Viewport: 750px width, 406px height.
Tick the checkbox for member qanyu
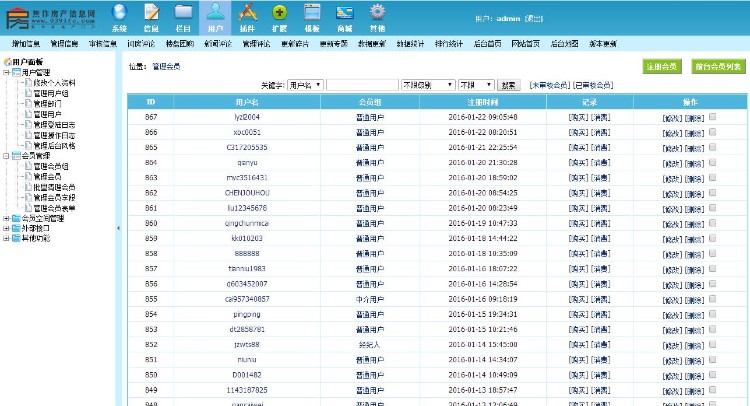[712, 163]
